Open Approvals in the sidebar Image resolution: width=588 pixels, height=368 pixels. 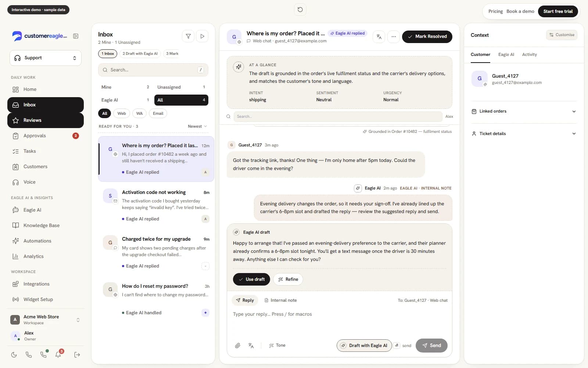tap(46, 136)
